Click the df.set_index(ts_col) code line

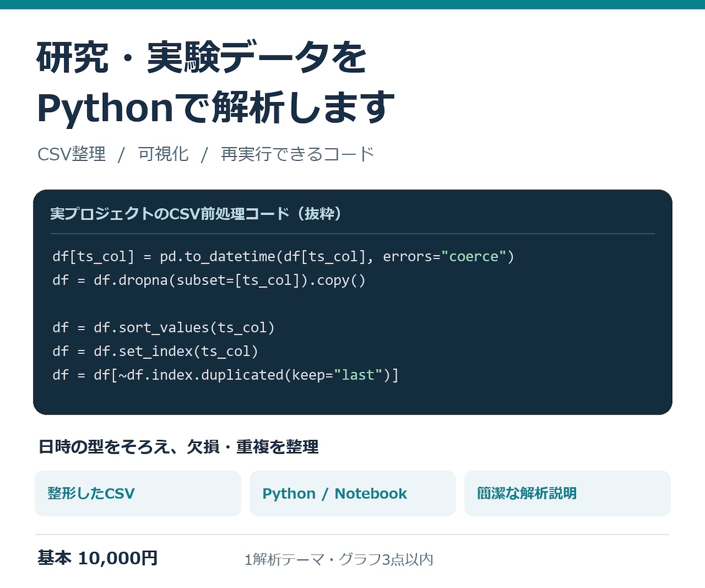point(155,352)
